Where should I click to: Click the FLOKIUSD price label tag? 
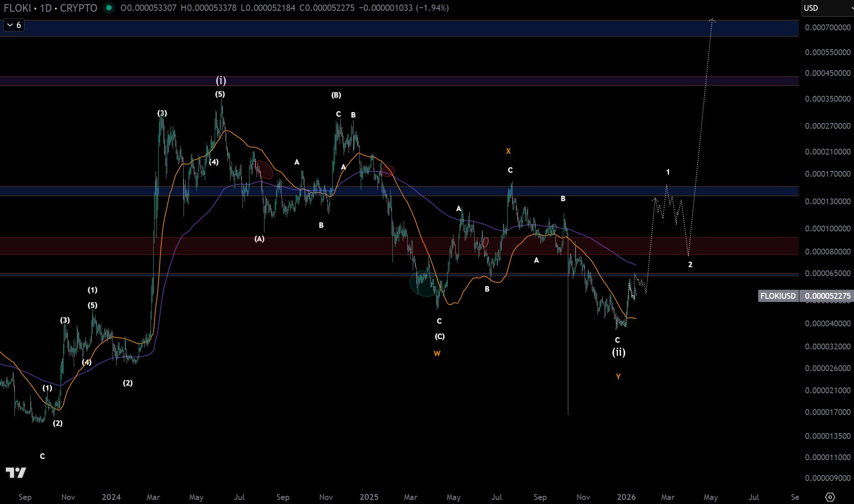coord(778,296)
